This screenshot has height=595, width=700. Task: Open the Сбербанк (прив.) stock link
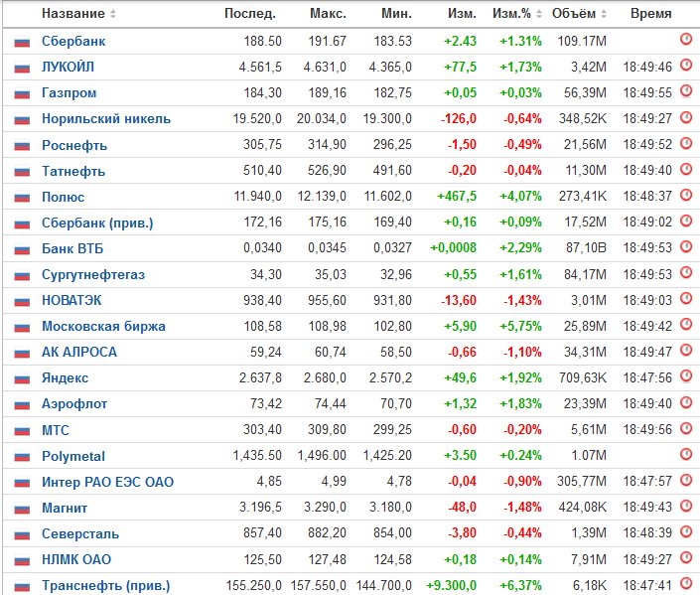click(x=97, y=223)
